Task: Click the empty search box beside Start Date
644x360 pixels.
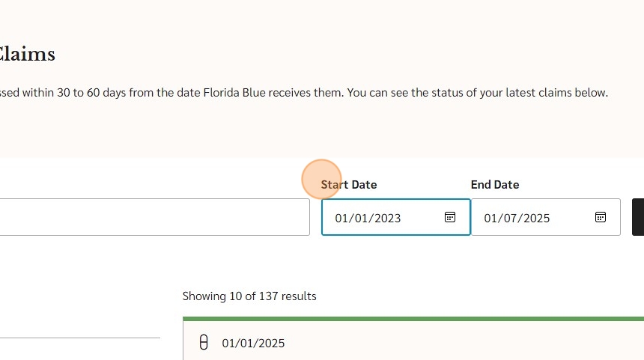Action: [154, 217]
